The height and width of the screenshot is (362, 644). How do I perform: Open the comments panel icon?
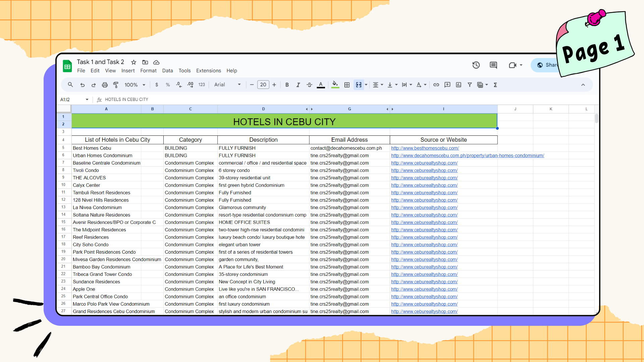pos(493,65)
